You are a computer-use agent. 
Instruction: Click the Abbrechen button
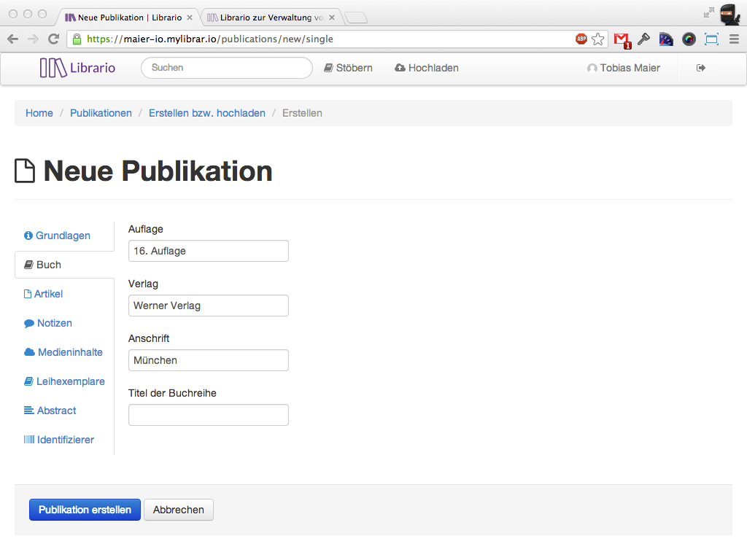179,510
